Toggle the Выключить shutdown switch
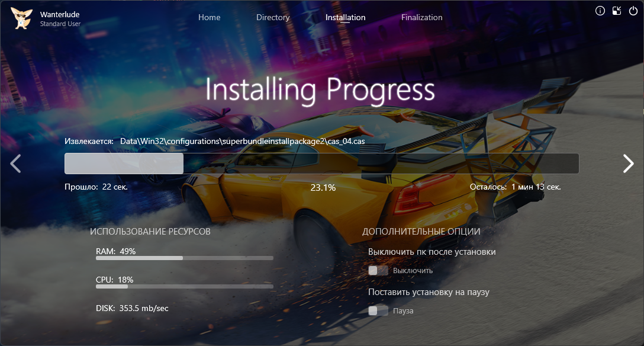644x346 pixels. click(x=378, y=271)
